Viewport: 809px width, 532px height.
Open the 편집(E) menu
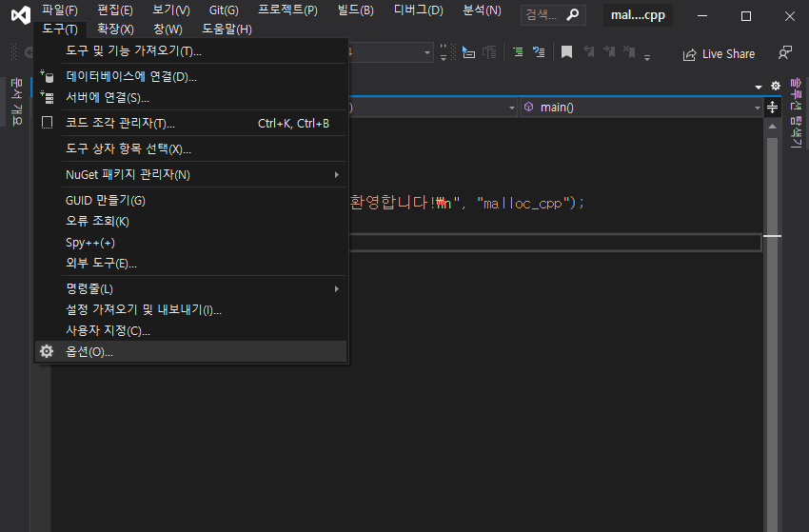(x=115, y=10)
